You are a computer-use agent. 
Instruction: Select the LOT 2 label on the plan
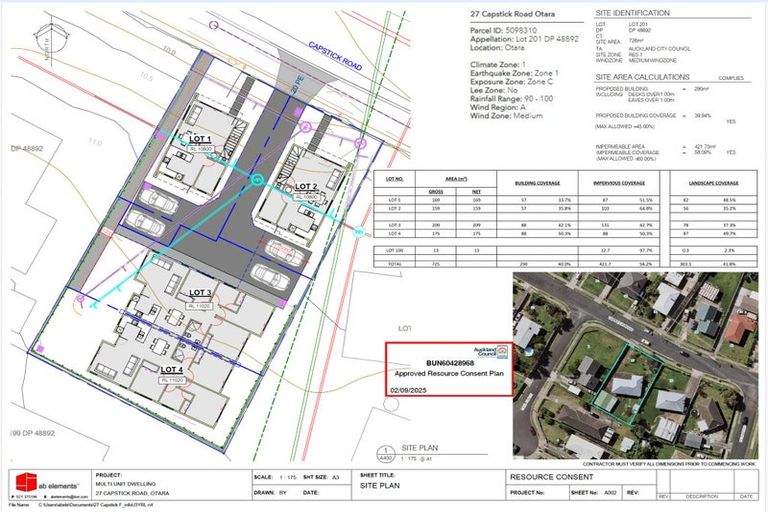[x=306, y=187]
